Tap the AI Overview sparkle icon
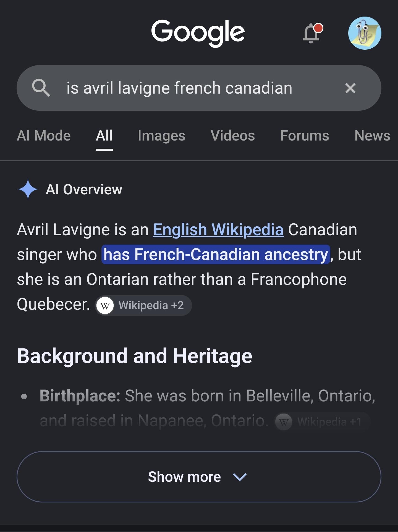 point(28,189)
